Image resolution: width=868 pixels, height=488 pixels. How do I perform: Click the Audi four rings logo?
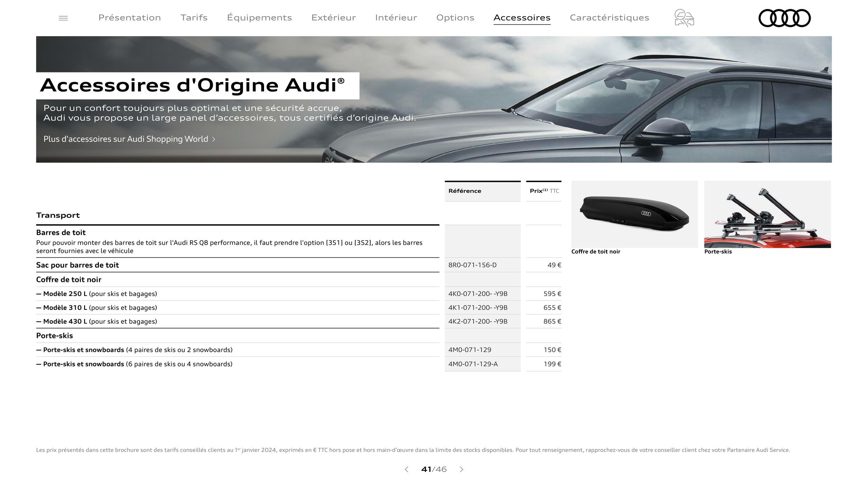[785, 18]
